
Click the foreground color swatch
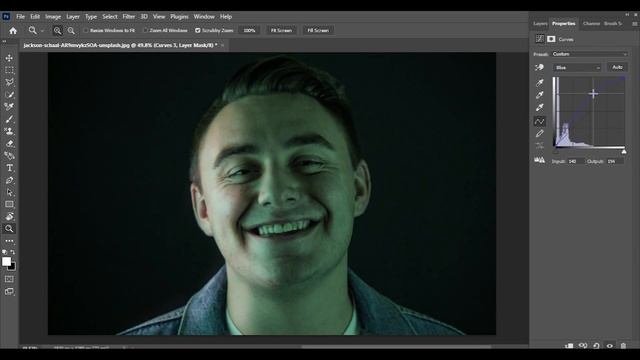(6, 262)
